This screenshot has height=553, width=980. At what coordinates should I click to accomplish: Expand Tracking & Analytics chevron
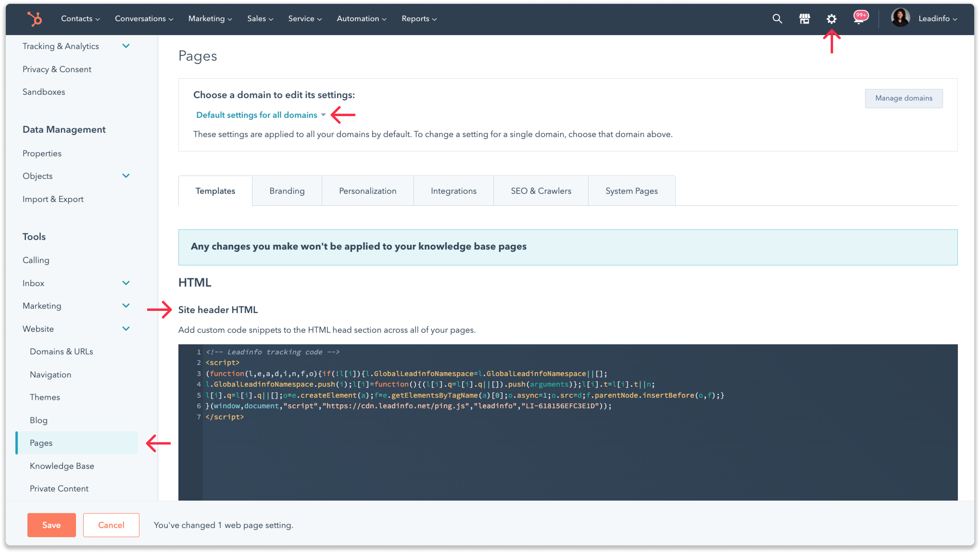126,46
